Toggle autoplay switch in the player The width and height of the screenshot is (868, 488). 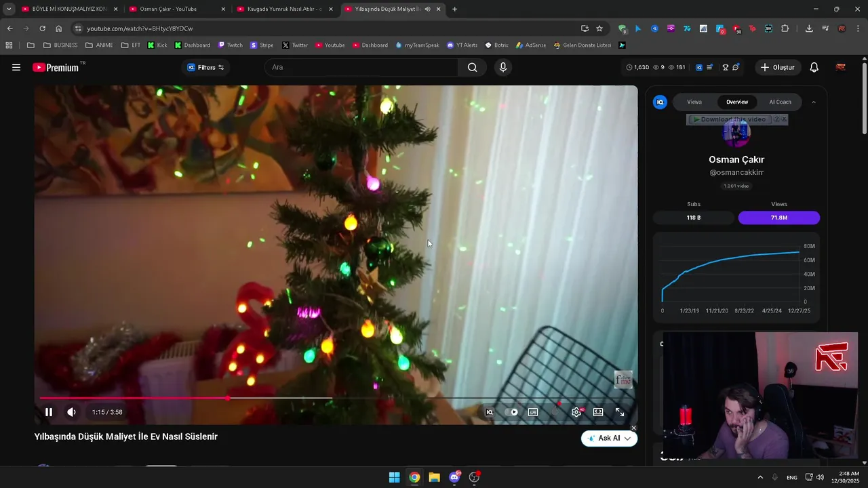(512, 412)
